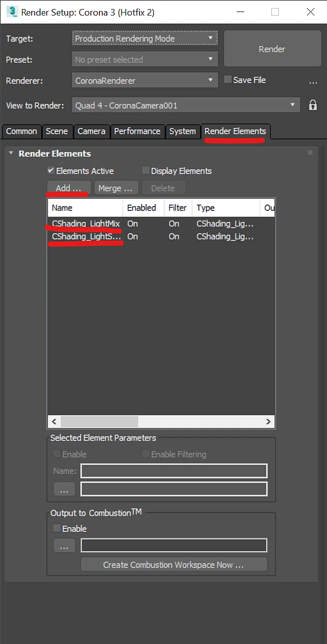Click the 3ds Max app icon in title bar
Image resolution: width=327 pixels, height=644 pixels.
[x=12, y=12]
